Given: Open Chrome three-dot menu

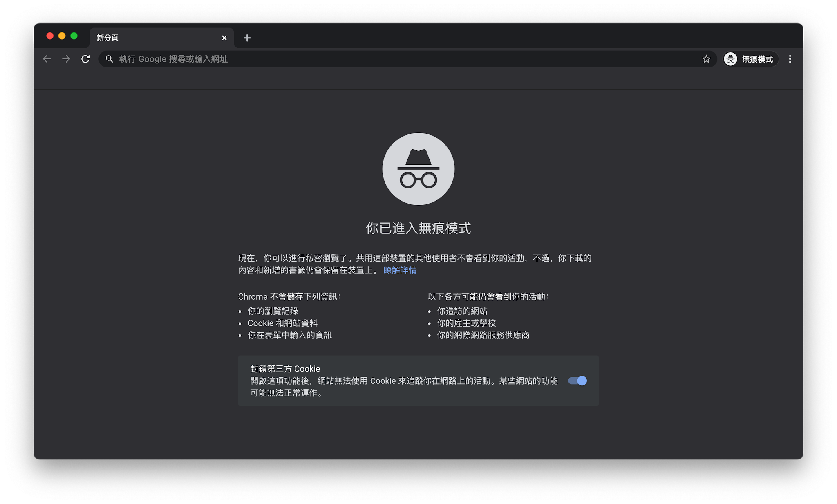Looking at the screenshot, I should click(790, 59).
